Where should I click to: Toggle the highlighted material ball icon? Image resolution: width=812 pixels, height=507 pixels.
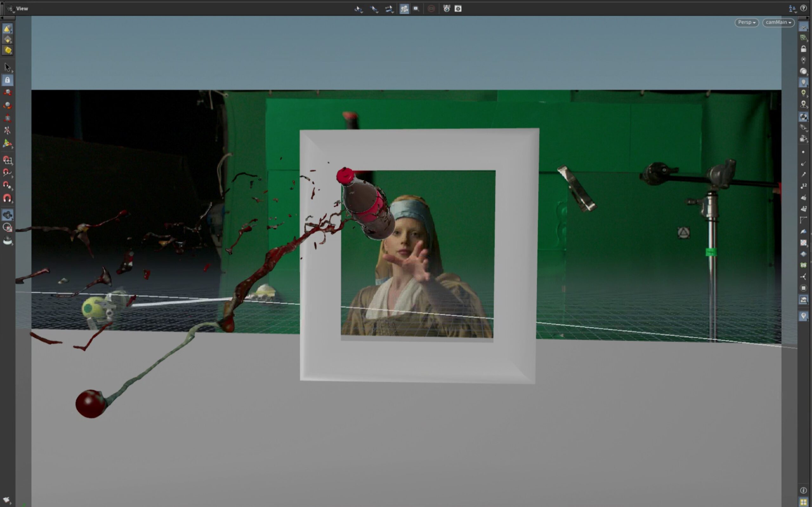(803, 117)
